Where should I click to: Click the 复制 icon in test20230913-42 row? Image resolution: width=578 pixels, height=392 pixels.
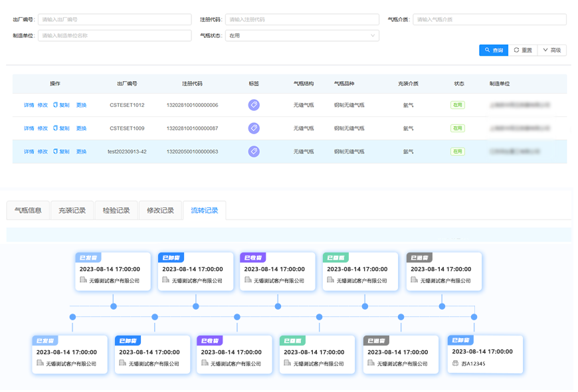coord(56,151)
